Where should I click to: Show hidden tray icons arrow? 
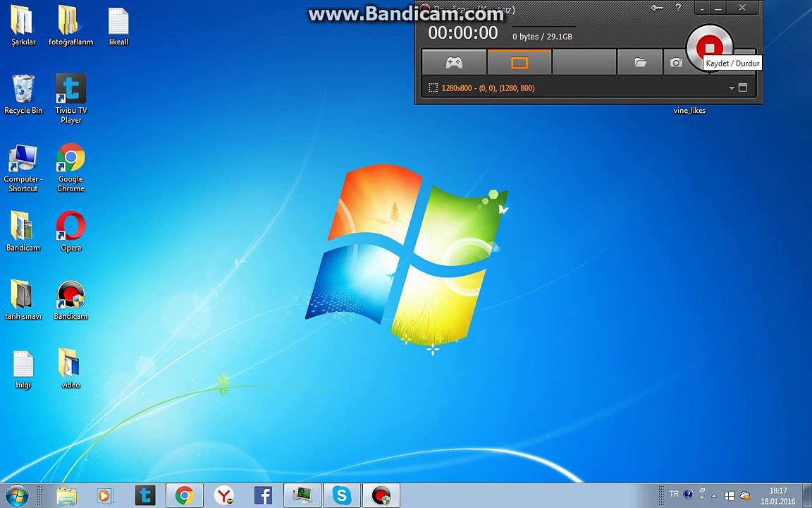click(x=714, y=496)
